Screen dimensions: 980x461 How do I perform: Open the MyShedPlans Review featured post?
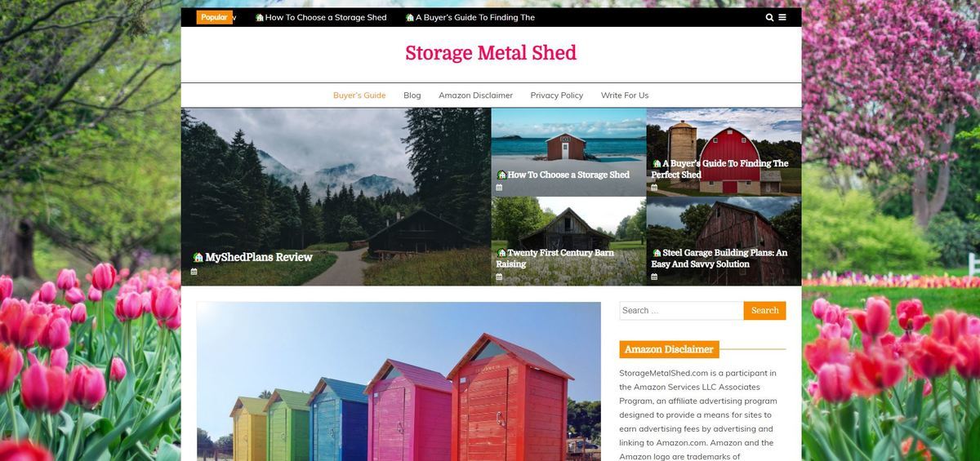click(x=258, y=257)
